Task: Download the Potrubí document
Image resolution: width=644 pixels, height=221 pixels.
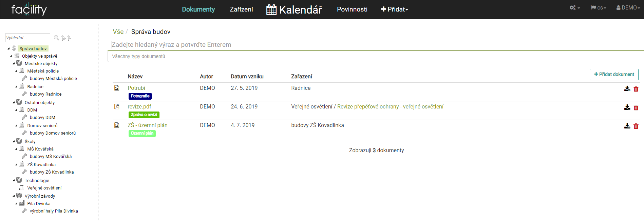Action: tap(627, 88)
